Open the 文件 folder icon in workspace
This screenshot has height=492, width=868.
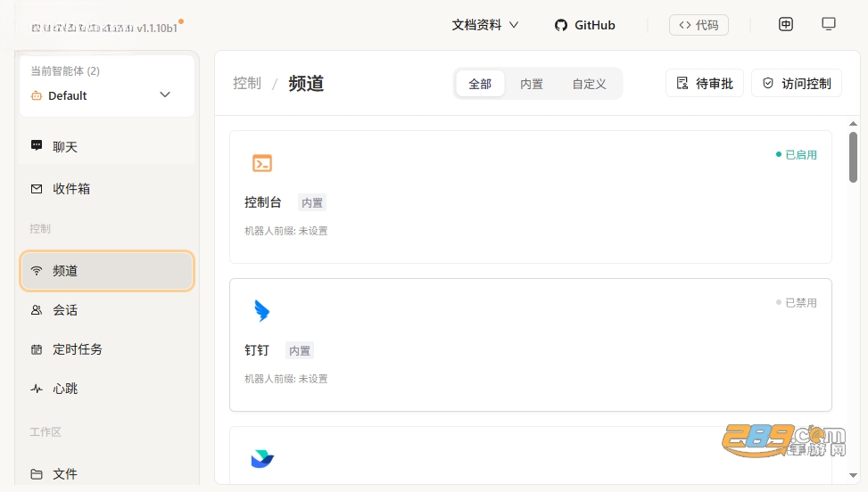(x=37, y=474)
